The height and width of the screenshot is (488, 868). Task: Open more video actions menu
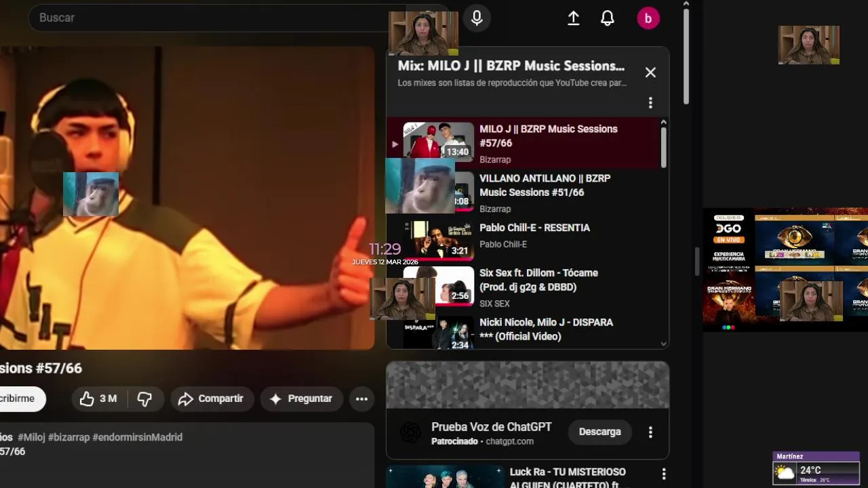click(x=362, y=399)
